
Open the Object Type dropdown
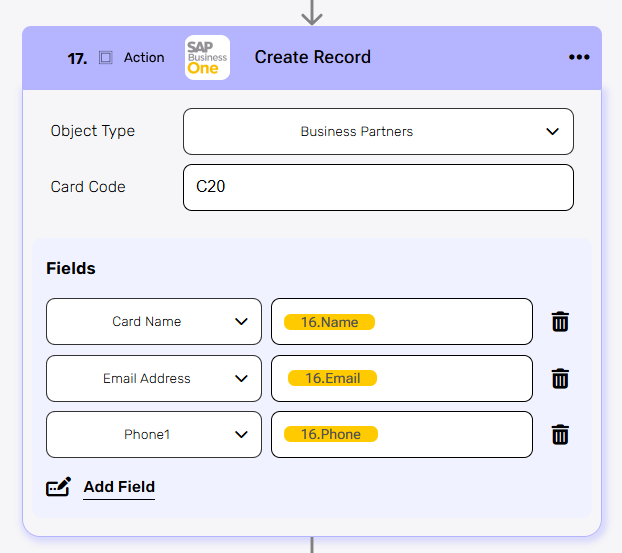coord(378,131)
